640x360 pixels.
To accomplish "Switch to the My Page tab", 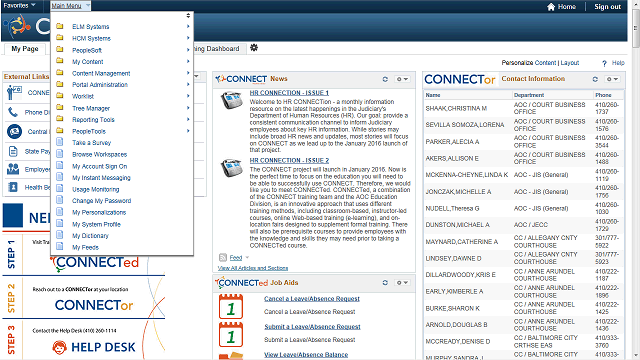I will [x=25, y=49].
